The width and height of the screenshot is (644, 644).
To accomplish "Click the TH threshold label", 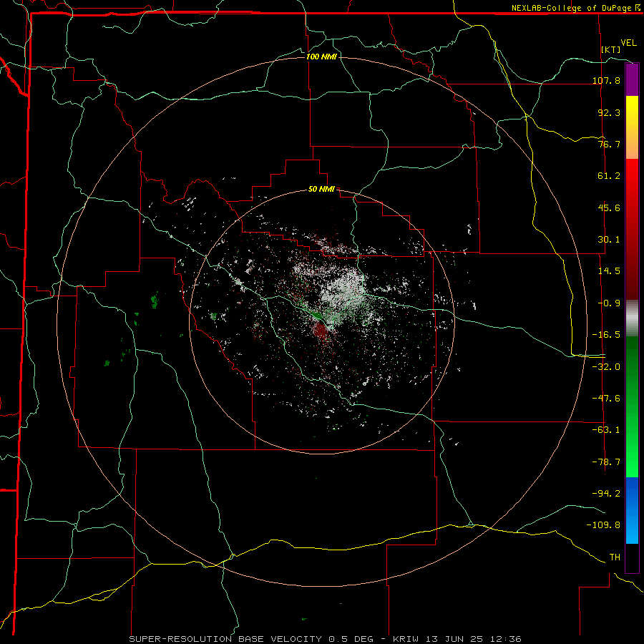I will pyautogui.click(x=615, y=557).
